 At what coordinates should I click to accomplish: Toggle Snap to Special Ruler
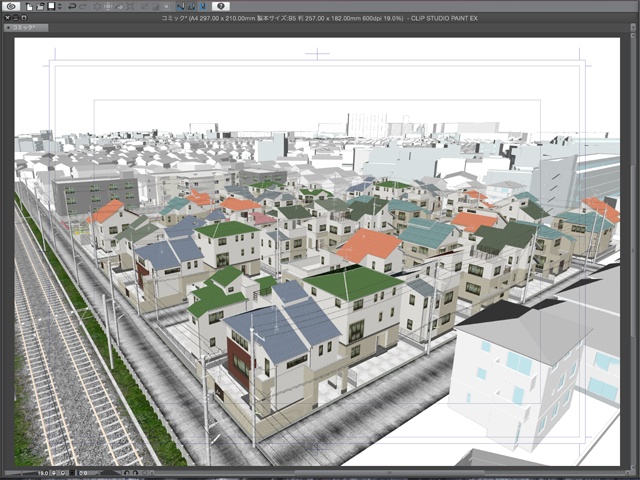coord(191,7)
